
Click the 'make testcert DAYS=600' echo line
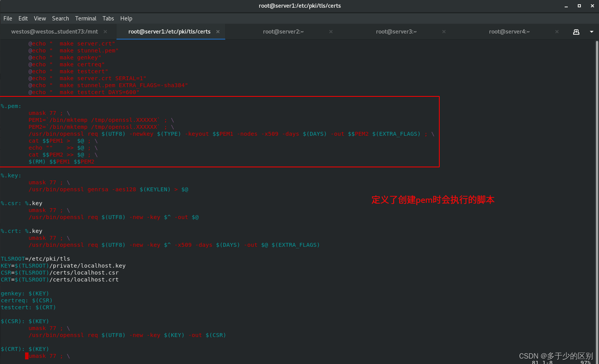tap(84, 92)
